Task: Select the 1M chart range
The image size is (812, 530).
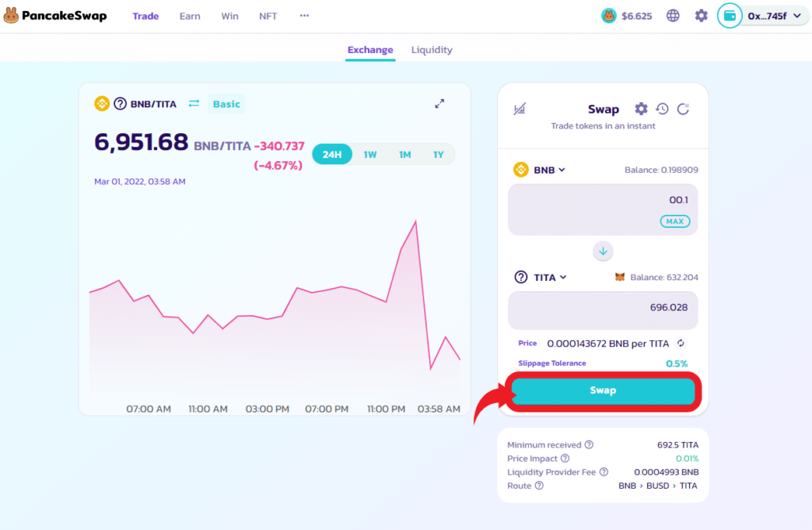Action: [x=405, y=155]
